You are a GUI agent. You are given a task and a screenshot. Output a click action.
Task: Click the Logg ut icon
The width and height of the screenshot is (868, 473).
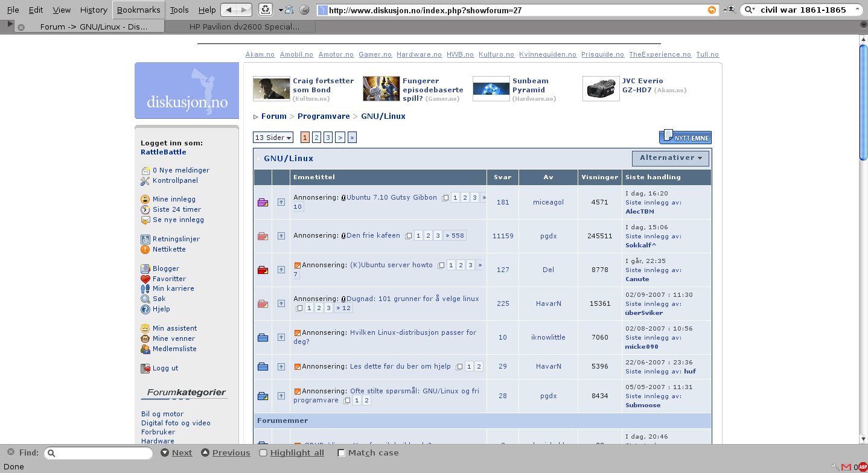click(145, 368)
